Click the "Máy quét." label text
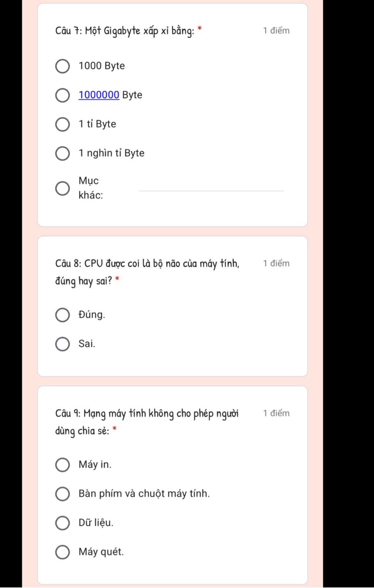374x588 pixels. click(101, 552)
